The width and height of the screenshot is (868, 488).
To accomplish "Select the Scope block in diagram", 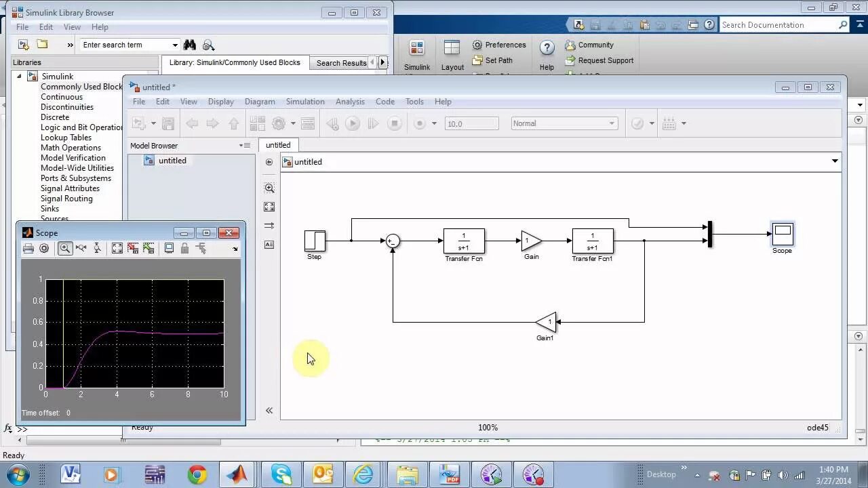I will point(783,234).
